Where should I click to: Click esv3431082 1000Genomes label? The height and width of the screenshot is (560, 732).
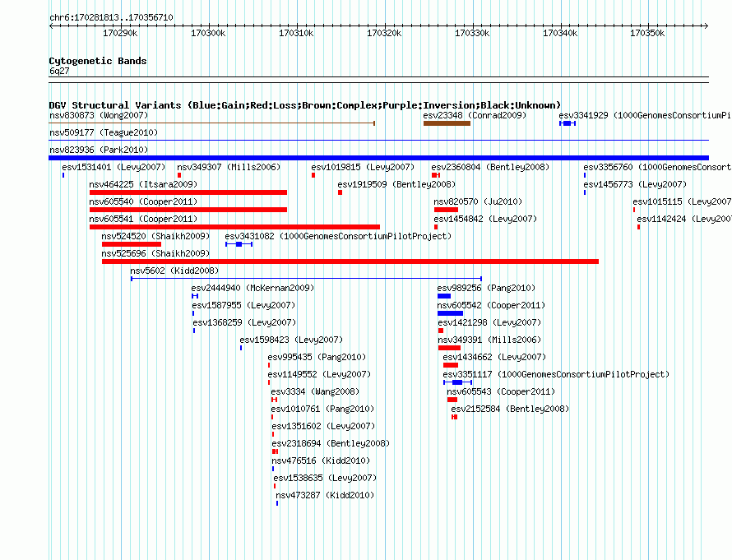[339, 236]
